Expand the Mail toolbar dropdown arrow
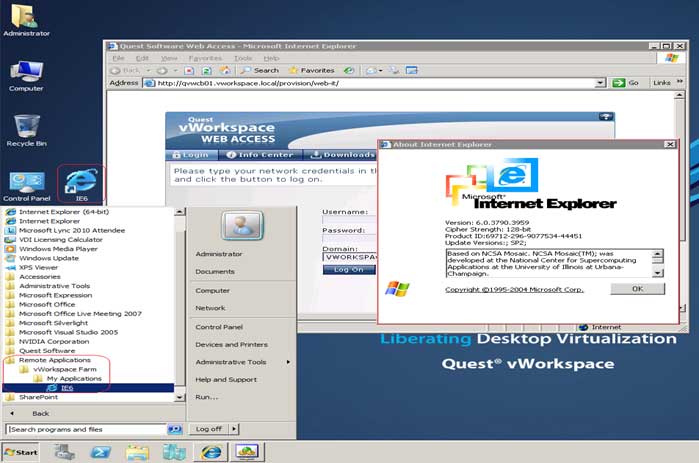Image resolution: width=699 pixels, height=463 pixels. [x=380, y=70]
